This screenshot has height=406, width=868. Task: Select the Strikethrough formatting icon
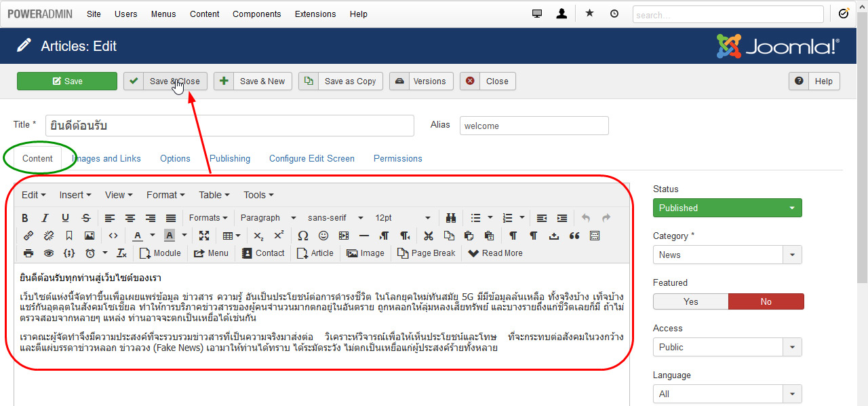click(x=86, y=217)
